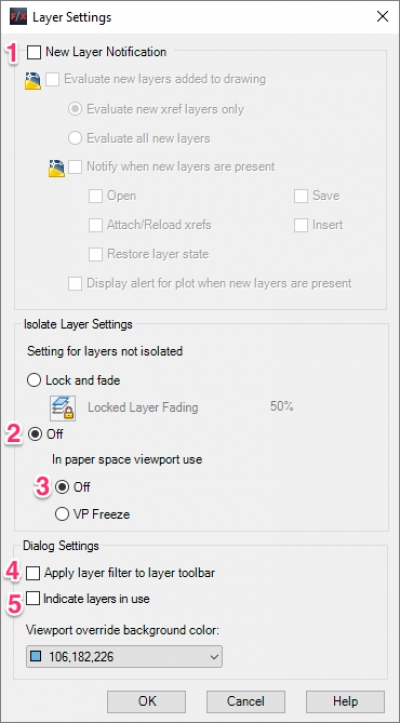Select Off under paper space viewport use
This screenshot has width=400, height=723.
(62, 487)
